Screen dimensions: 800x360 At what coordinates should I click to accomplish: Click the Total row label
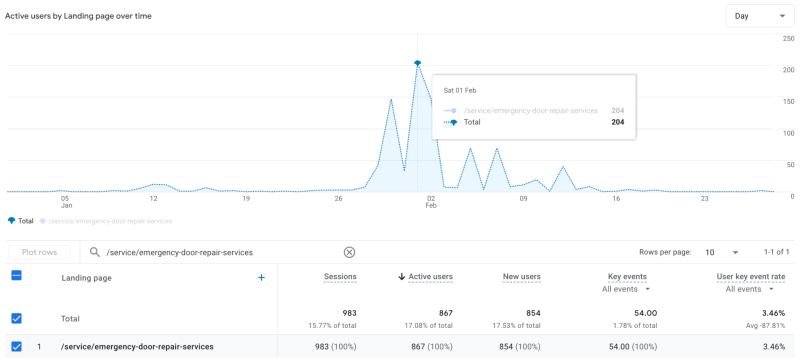coord(70,319)
